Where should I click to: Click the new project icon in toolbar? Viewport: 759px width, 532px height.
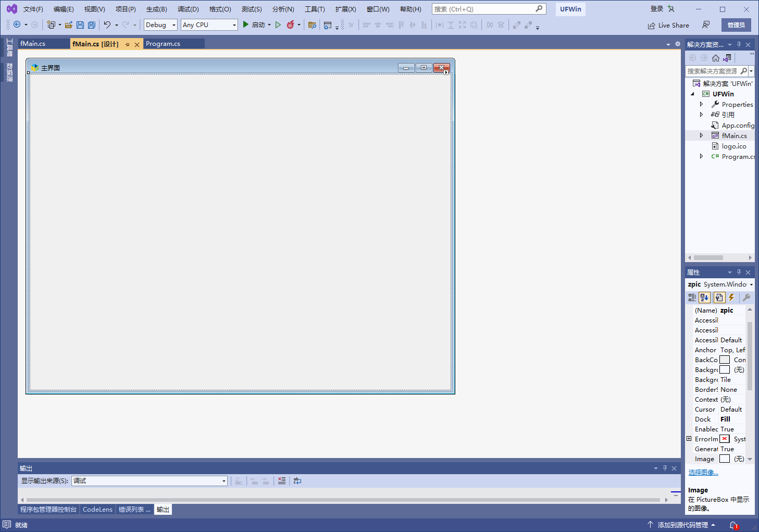pyautogui.click(x=51, y=24)
